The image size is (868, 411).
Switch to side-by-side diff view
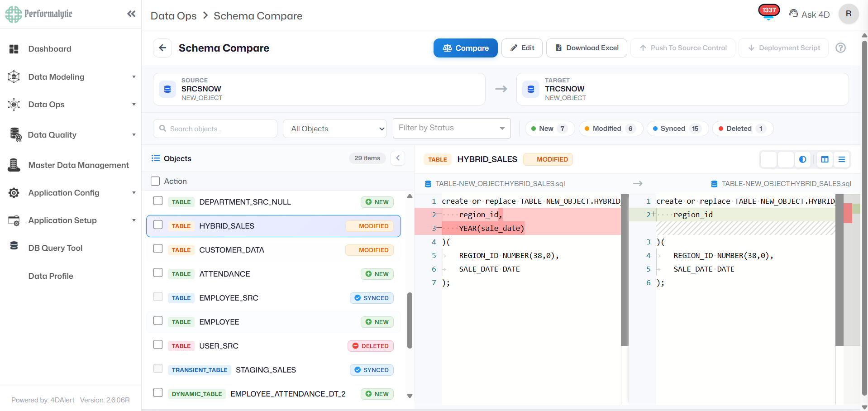[825, 159]
